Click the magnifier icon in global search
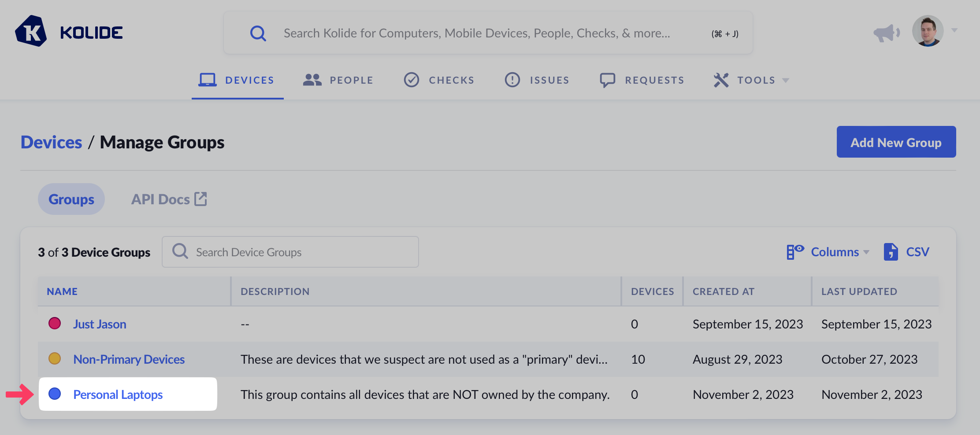This screenshot has height=435, width=980. pos(258,33)
